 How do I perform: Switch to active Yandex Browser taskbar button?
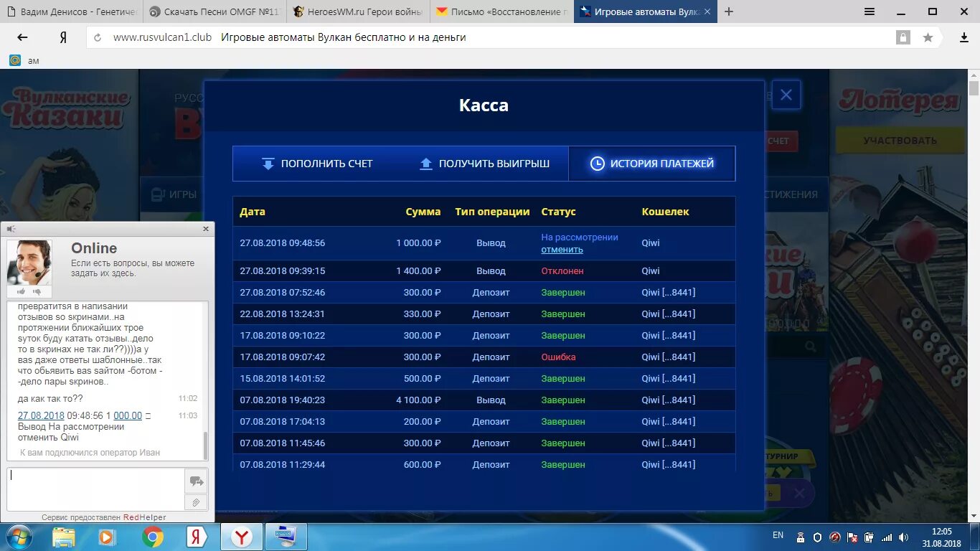click(242, 537)
